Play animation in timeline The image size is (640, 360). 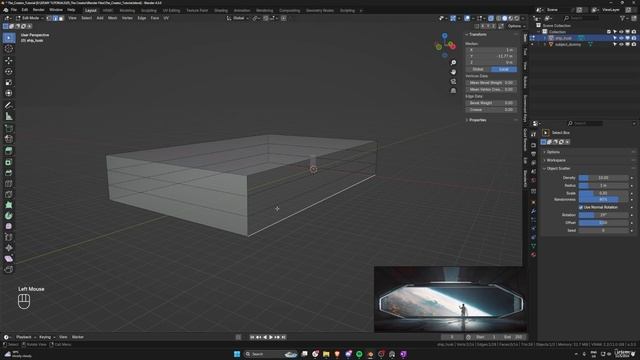pos(271,337)
